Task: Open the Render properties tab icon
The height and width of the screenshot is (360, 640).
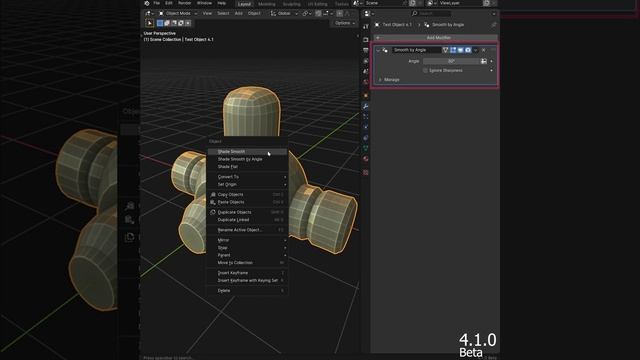Action: (366, 40)
